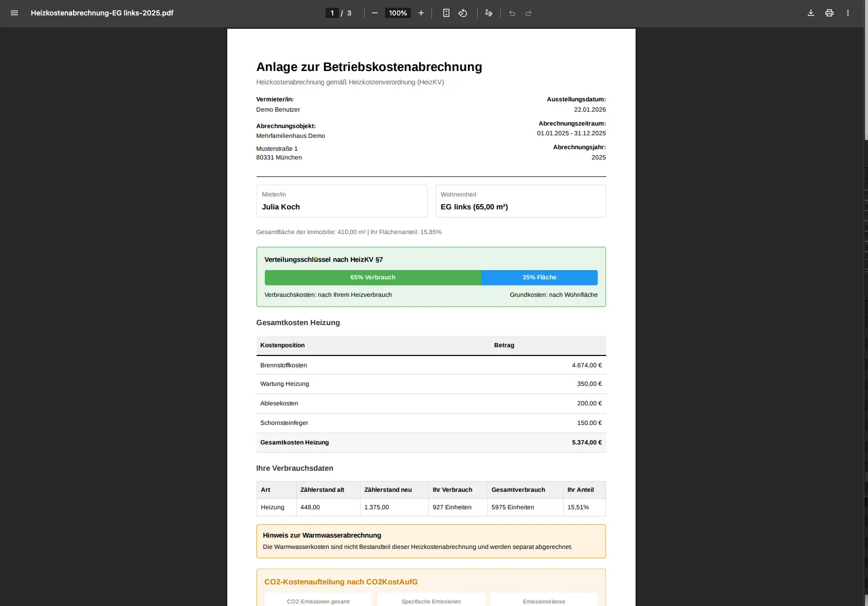The image size is (868, 606).
Task: Open the more actions three-dot menu
Action: pyautogui.click(x=848, y=13)
